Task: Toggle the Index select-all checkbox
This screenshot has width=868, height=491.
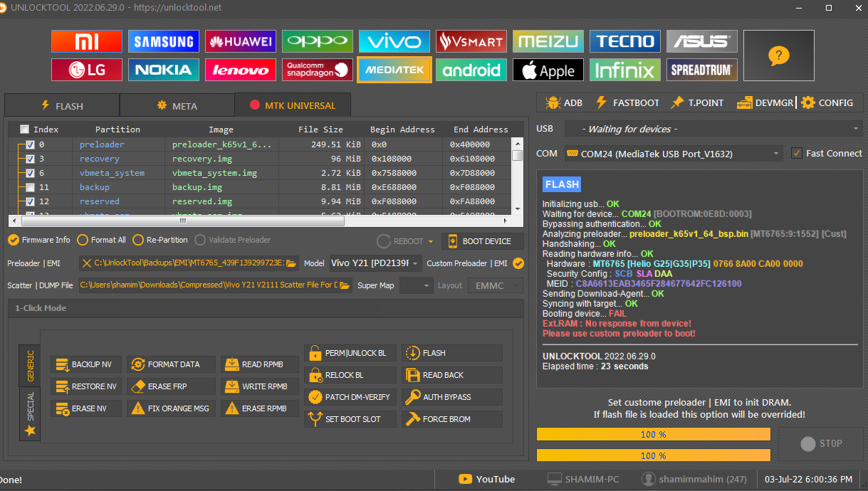Action: [x=25, y=130]
